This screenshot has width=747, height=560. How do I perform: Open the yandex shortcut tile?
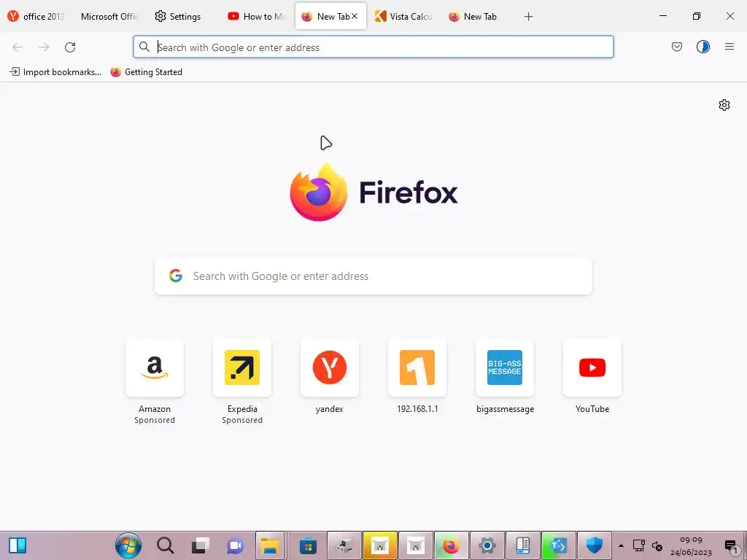pyautogui.click(x=329, y=367)
